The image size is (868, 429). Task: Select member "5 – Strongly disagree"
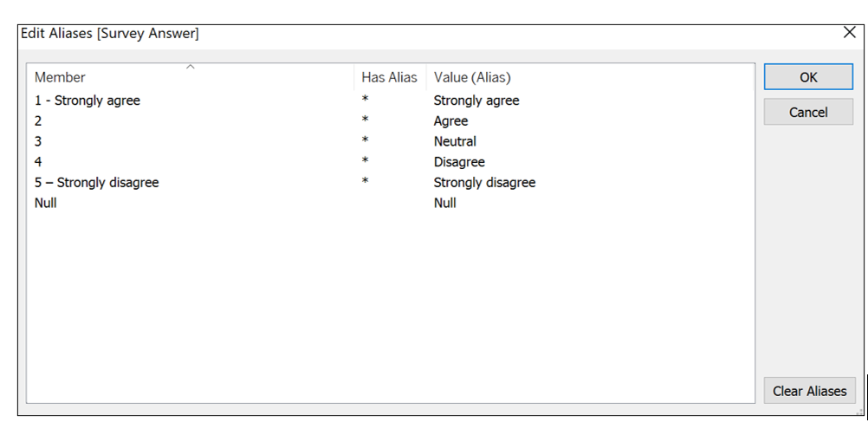pos(97,183)
